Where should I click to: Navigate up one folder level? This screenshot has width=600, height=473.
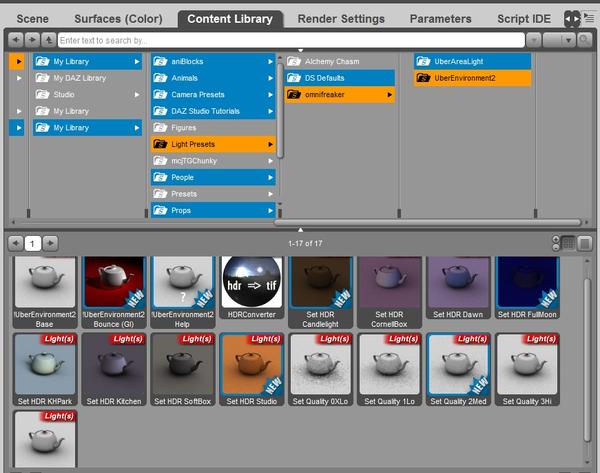point(49,40)
